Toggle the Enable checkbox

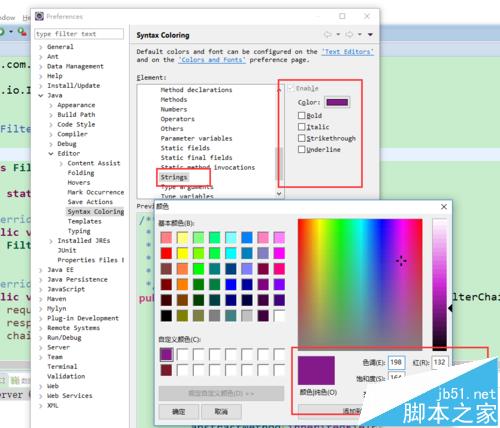pyautogui.click(x=291, y=88)
